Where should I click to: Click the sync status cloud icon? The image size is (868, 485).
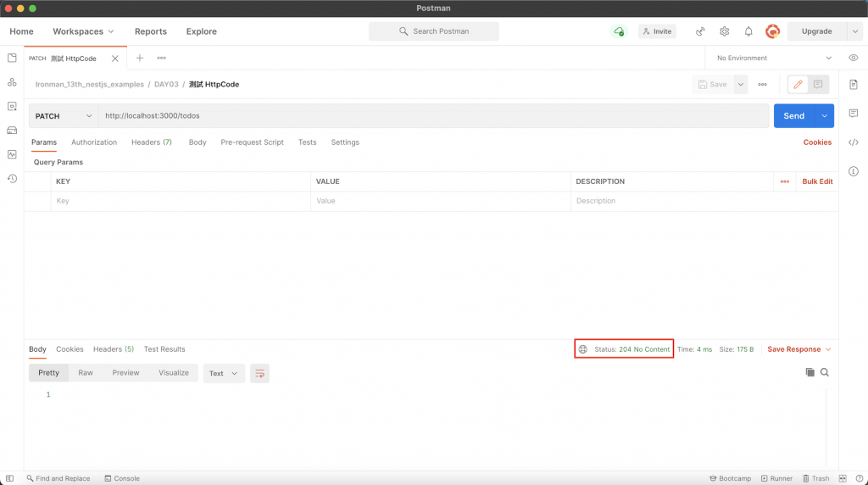coord(619,31)
